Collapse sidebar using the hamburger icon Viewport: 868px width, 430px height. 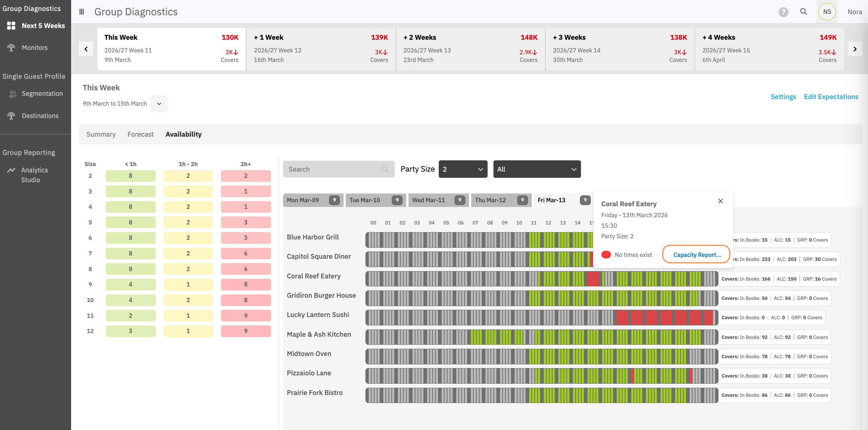[82, 12]
